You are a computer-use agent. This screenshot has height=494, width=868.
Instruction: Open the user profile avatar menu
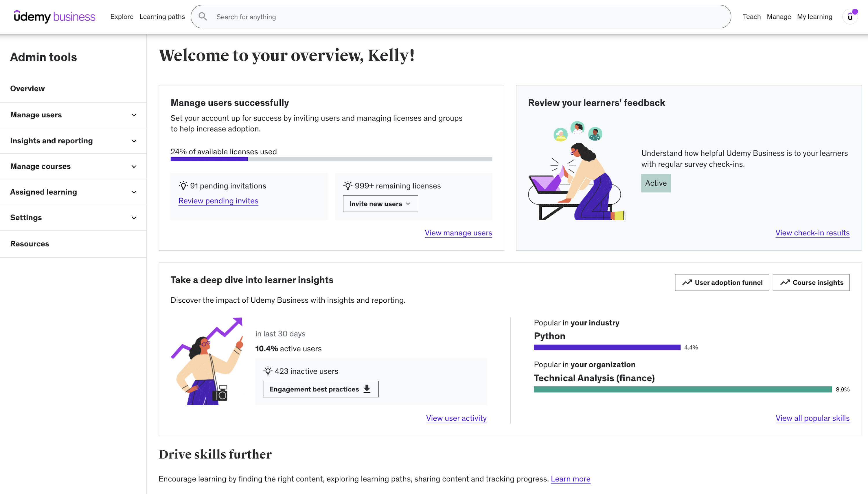point(850,17)
